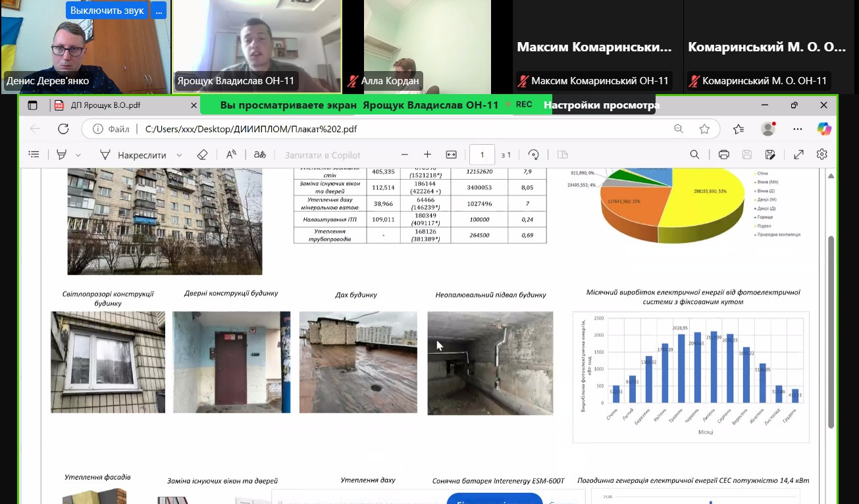
Task: Select Максим Комаринський ОН-11 participant tile
Action: coord(598,47)
